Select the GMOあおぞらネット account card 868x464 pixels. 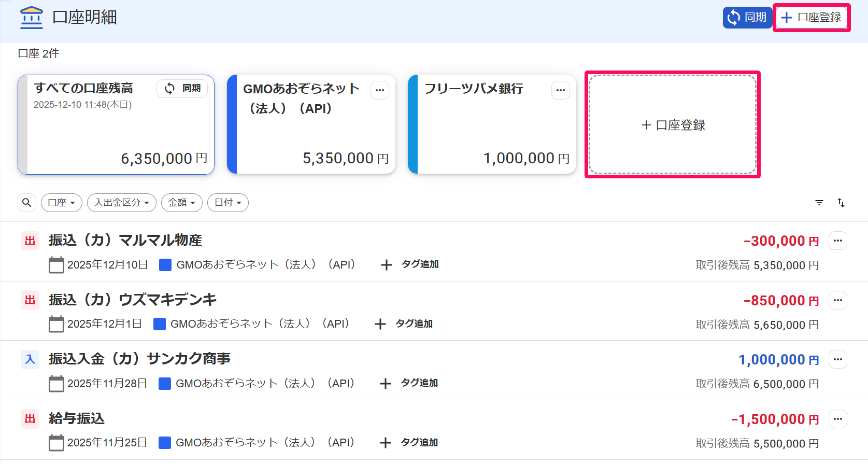[x=311, y=124]
